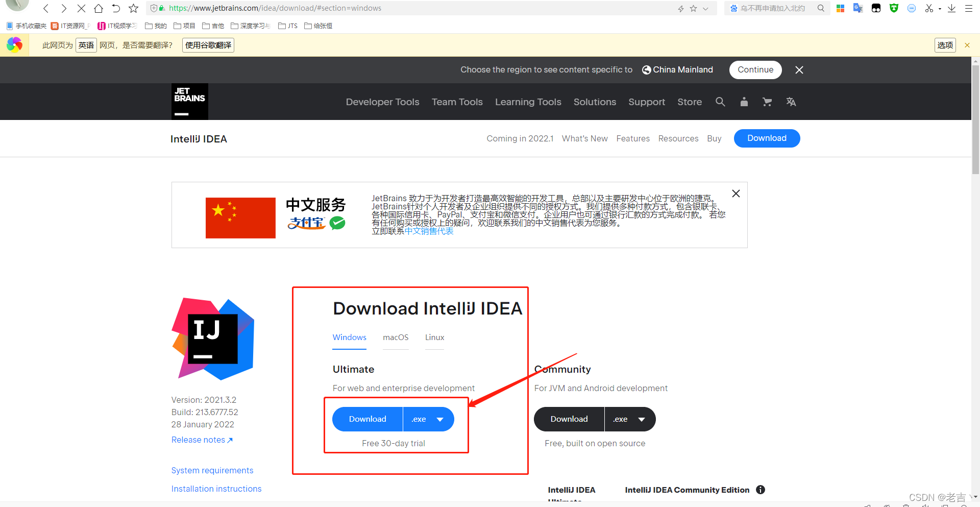The image size is (980, 507).
Task: Open the site language selector icon
Action: tap(791, 102)
